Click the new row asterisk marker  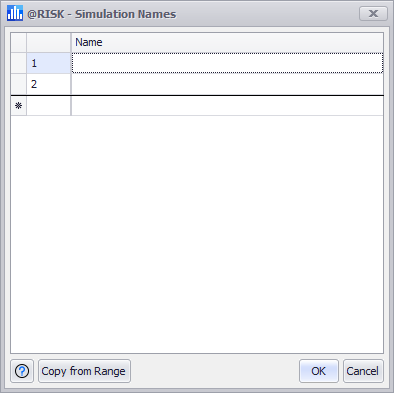(18, 106)
